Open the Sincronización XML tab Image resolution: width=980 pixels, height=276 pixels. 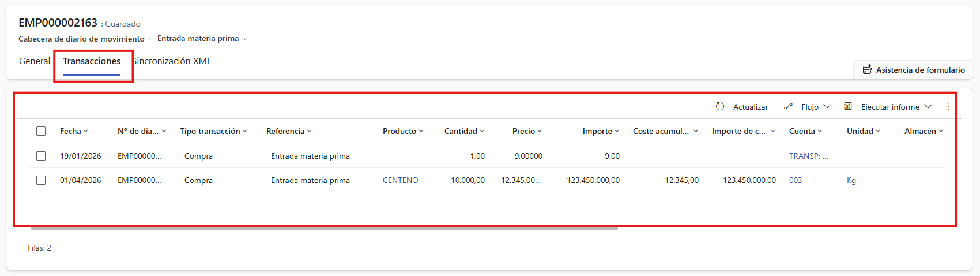[x=173, y=61]
